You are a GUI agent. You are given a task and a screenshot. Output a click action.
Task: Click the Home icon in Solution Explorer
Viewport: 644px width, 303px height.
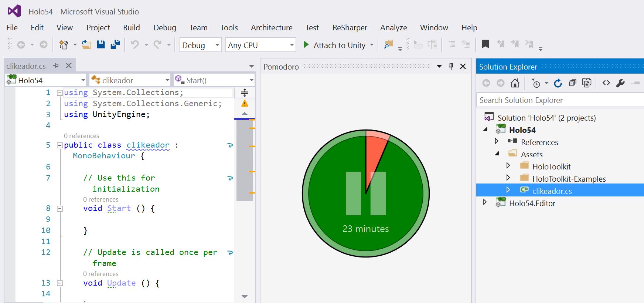tap(515, 83)
